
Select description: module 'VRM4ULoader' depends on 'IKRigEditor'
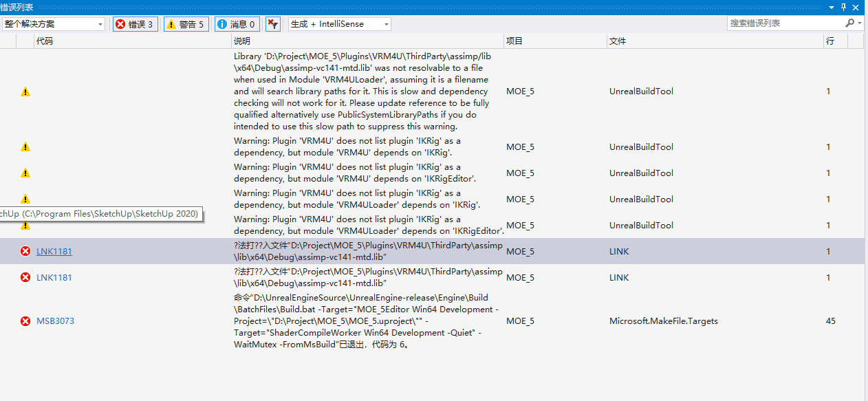369,225
